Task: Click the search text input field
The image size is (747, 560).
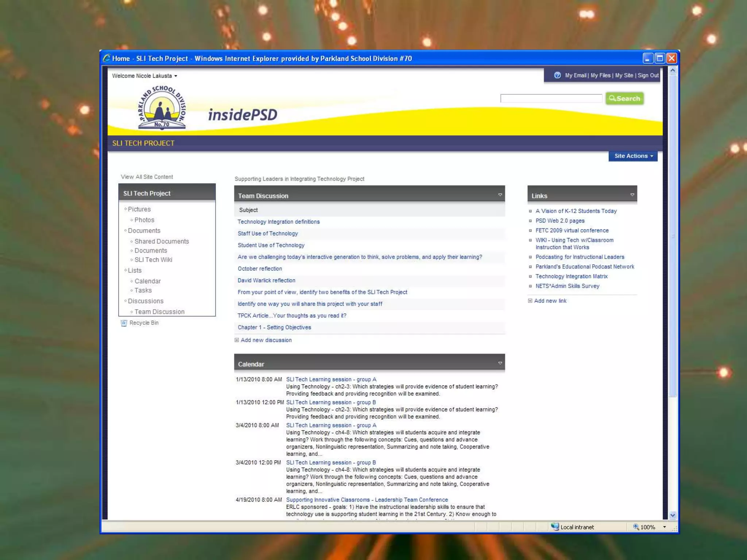Action: click(551, 98)
